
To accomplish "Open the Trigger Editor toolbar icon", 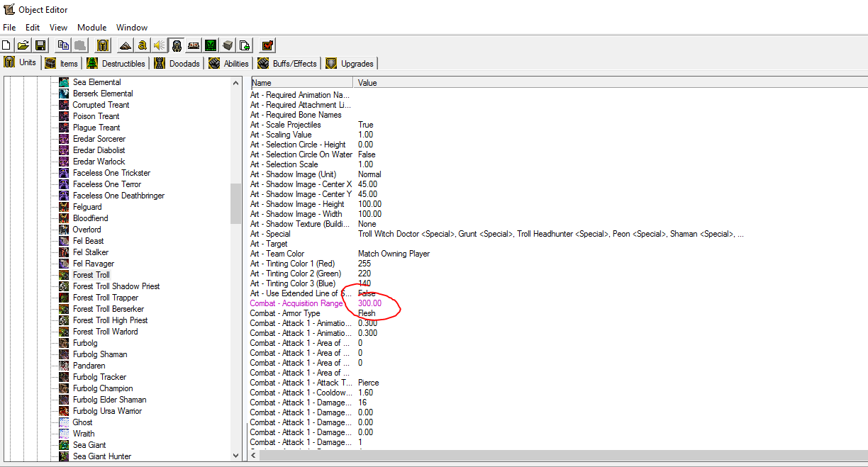I will 143,45.
